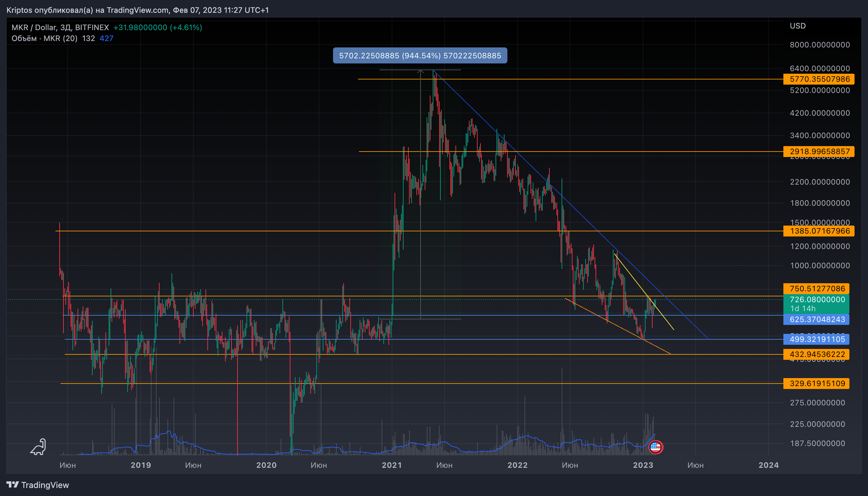The width and height of the screenshot is (868, 496).
Task: Click the 2019 label on the time axis
Action: tap(141, 465)
